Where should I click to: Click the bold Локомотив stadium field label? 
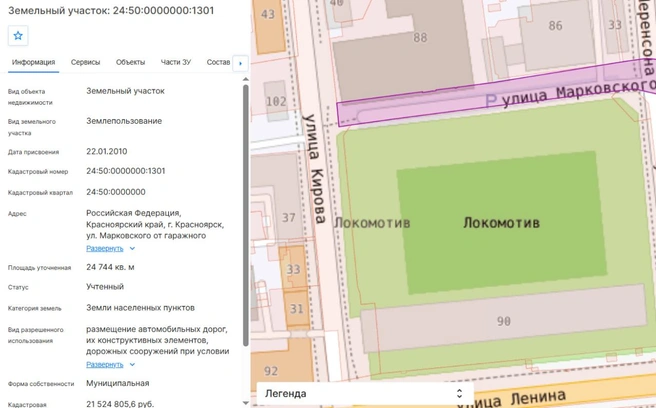[501, 223]
